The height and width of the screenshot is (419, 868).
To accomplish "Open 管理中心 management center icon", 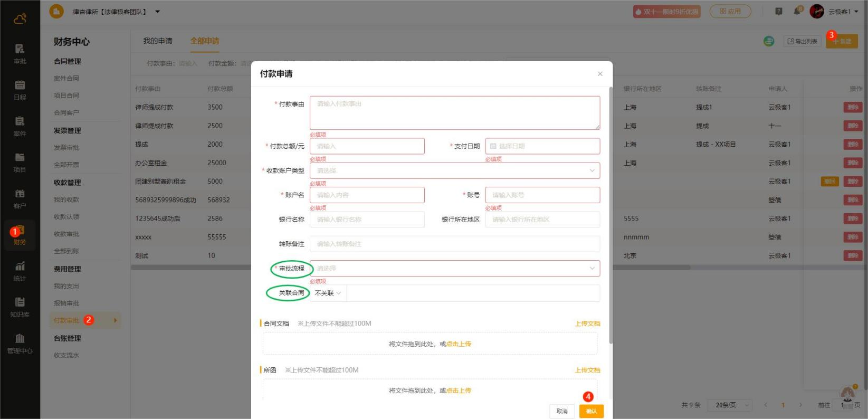I will tap(20, 342).
